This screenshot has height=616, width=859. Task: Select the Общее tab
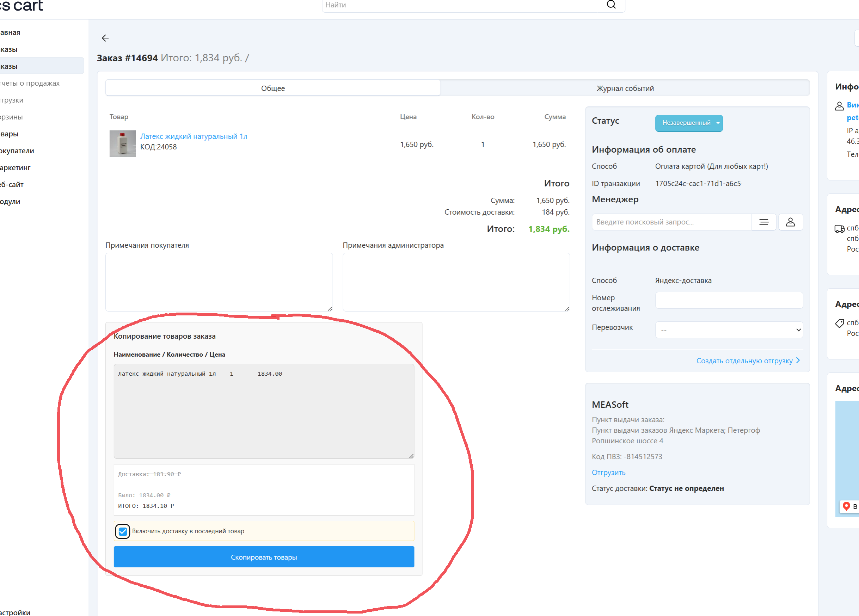pyautogui.click(x=273, y=88)
